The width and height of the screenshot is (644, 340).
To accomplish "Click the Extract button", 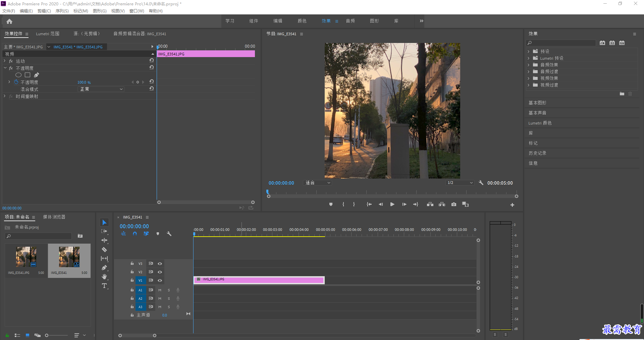I will point(442,204).
